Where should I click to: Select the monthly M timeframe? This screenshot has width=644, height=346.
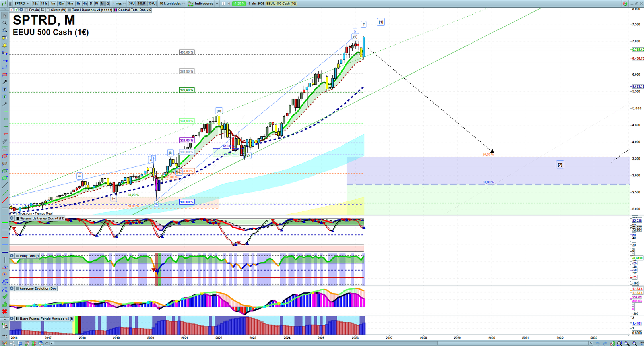(x=102, y=4)
